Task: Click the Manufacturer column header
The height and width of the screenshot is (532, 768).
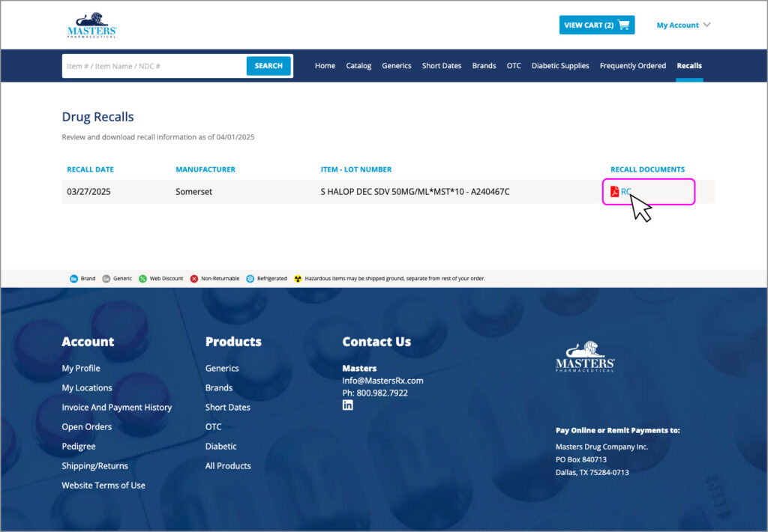Action: click(205, 169)
